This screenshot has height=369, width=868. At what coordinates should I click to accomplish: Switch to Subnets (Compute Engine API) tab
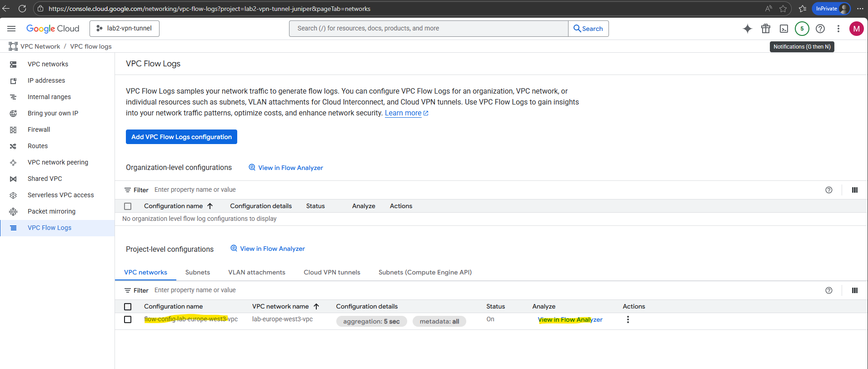point(425,272)
